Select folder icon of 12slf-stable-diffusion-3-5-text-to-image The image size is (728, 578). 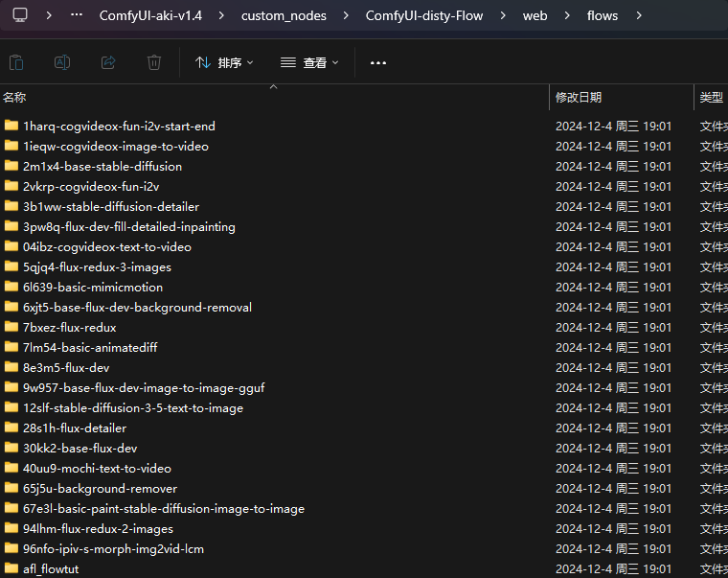pyautogui.click(x=11, y=407)
